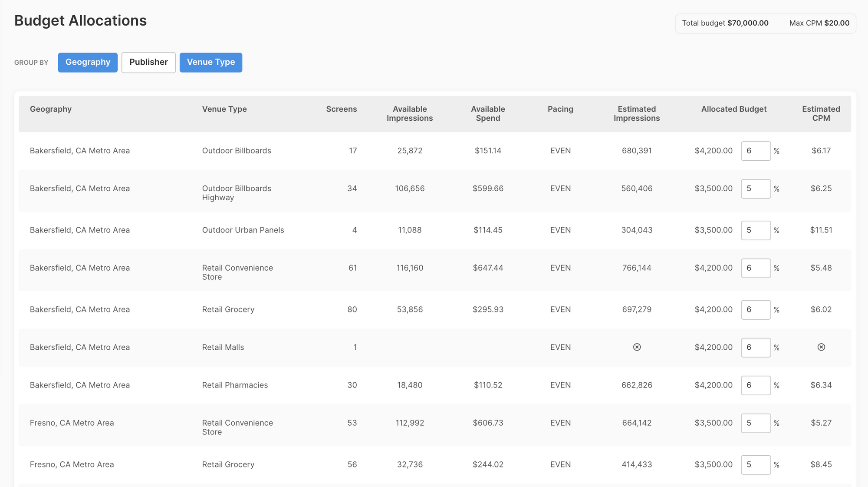Select the percentage field for Outdoor Billboards row
868x487 pixels.
(756, 151)
